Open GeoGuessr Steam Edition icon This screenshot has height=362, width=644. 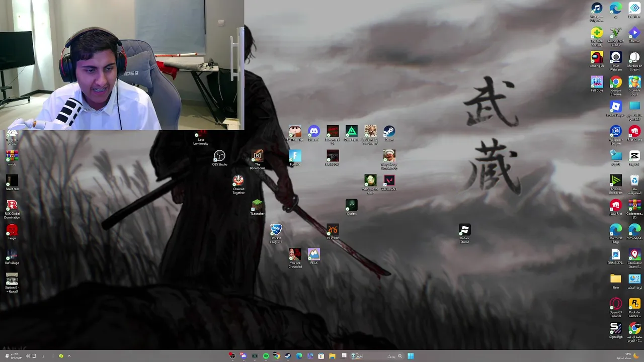(634, 258)
